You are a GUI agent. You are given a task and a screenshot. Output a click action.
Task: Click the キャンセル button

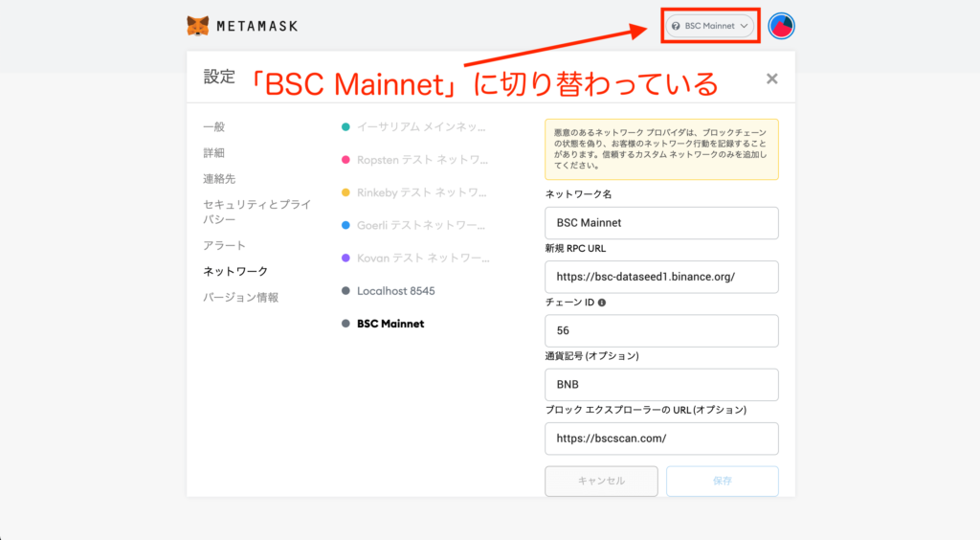[601, 482]
